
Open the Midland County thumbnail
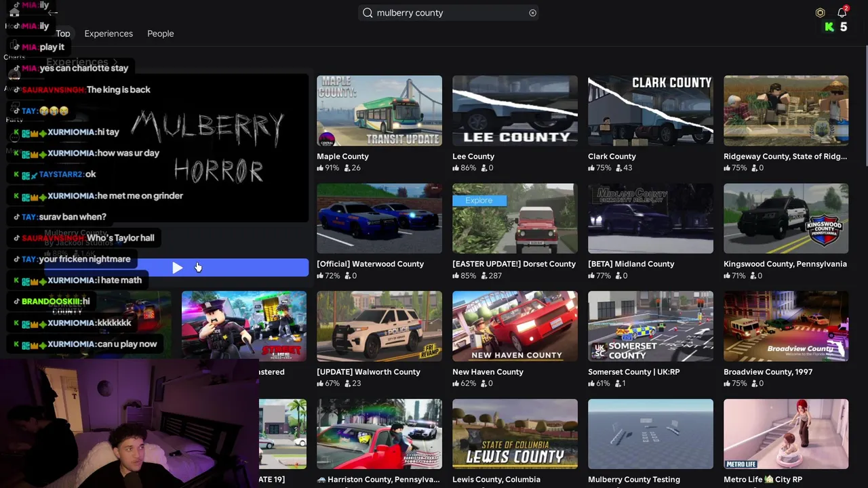click(x=650, y=218)
